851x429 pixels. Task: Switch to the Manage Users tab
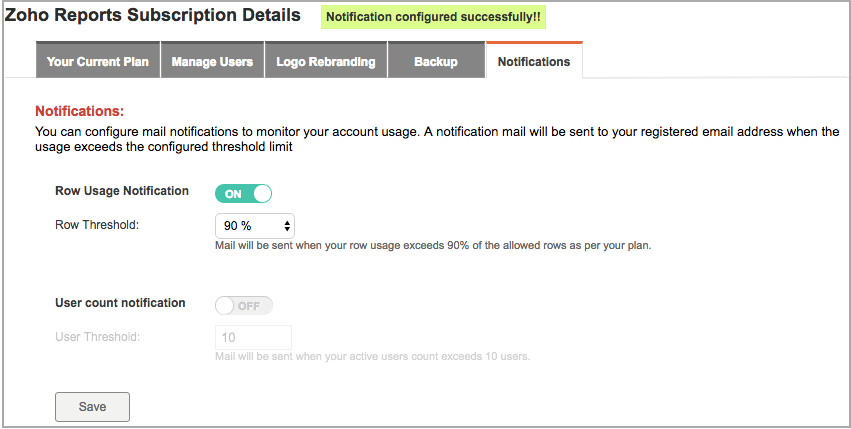pos(212,61)
